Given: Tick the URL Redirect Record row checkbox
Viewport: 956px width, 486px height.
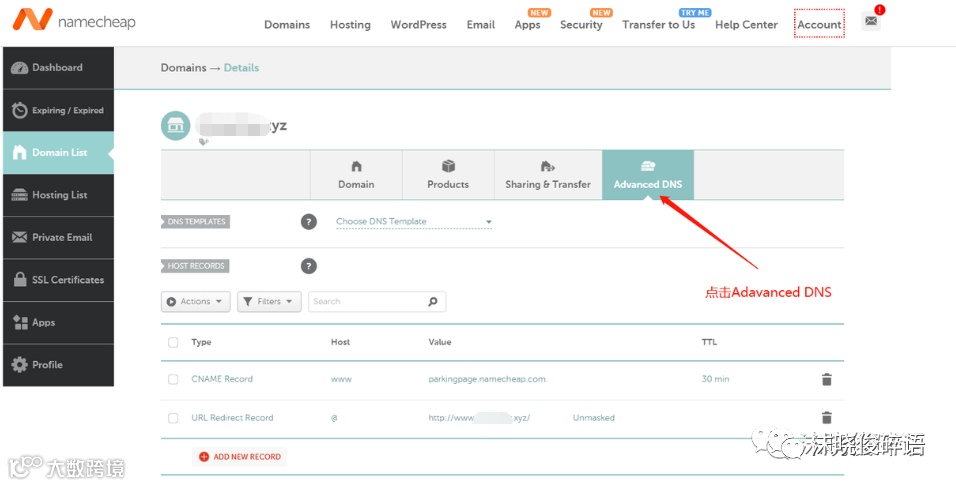Looking at the screenshot, I should (x=173, y=418).
